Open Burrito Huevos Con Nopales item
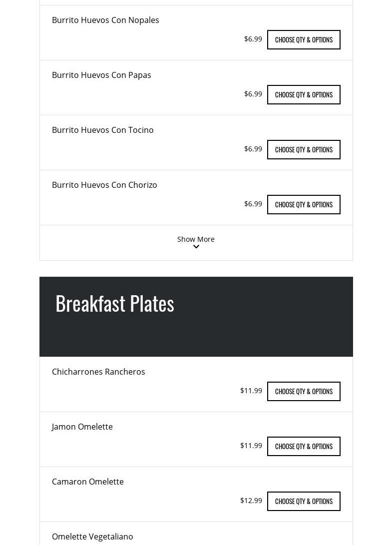Viewport: 392px width, 545px height. (105, 20)
